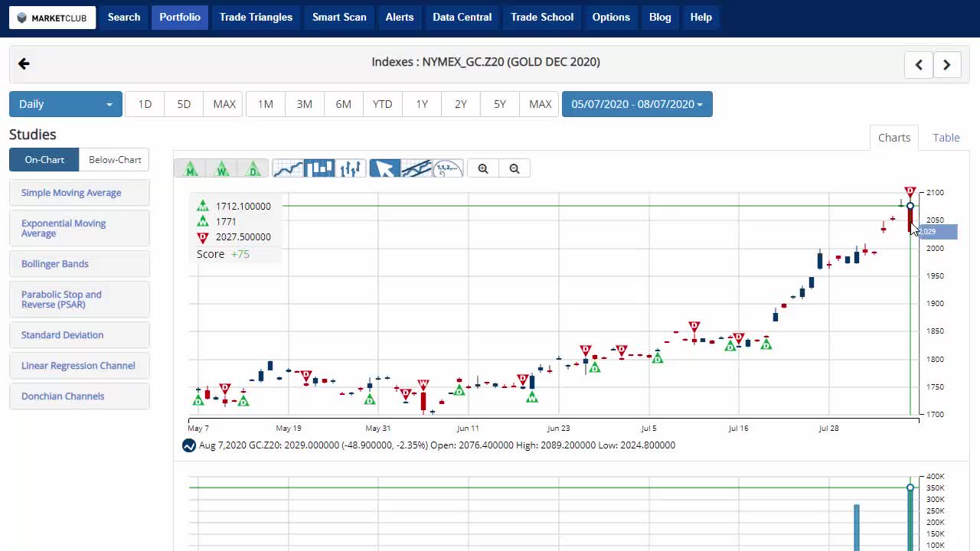Open the Daily timeframe dropdown
This screenshot has height=551, width=980.
pyautogui.click(x=66, y=104)
